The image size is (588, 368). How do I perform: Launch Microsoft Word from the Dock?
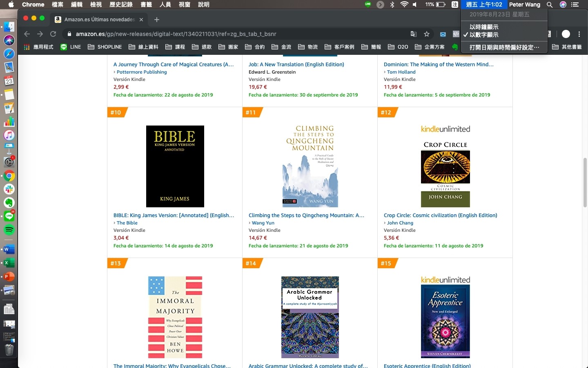click(x=9, y=249)
